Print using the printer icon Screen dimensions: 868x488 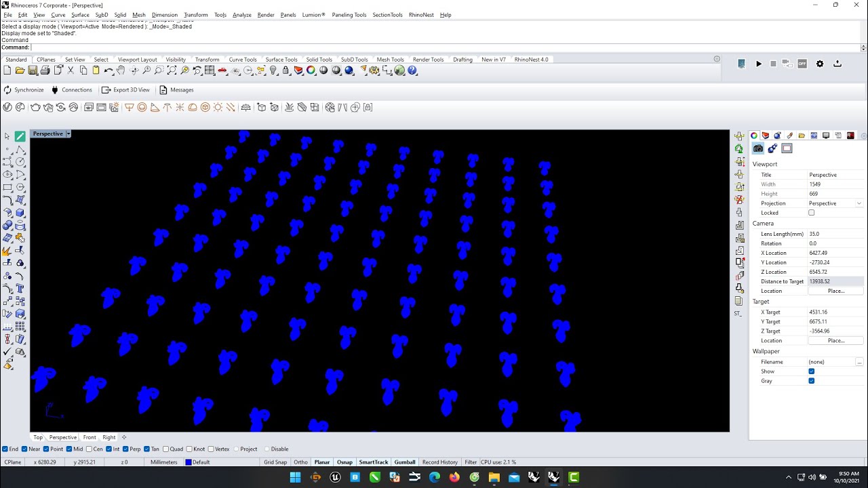pyautogui.click(x=45, y=70)
